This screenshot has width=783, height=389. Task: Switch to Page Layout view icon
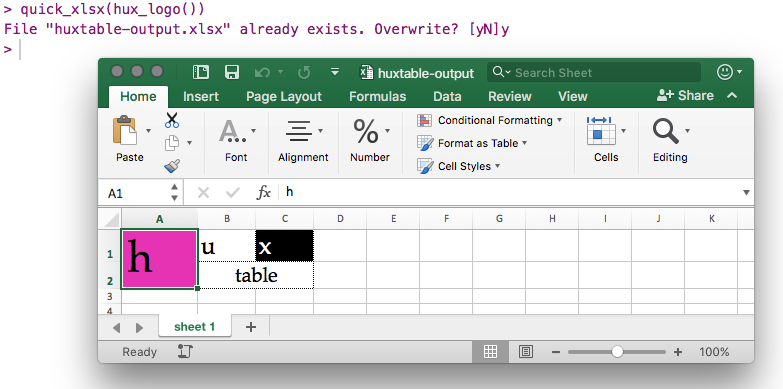525,352
